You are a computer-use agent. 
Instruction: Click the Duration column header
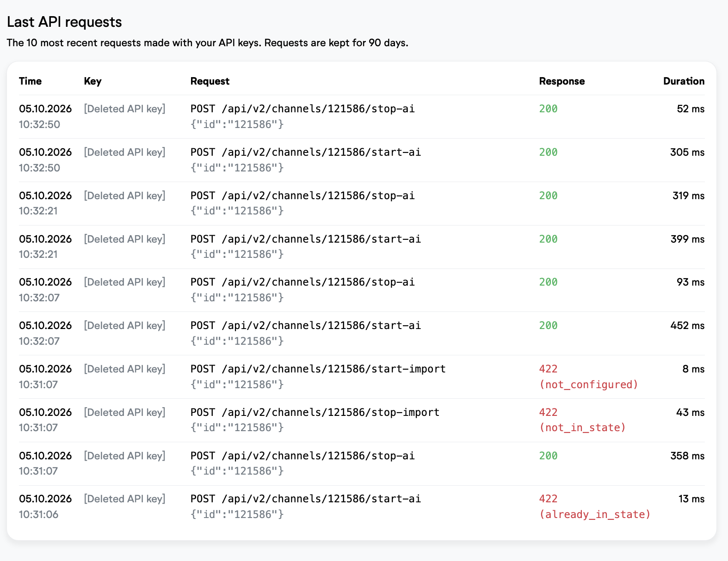pyautogui.click(x=684, y=81)
